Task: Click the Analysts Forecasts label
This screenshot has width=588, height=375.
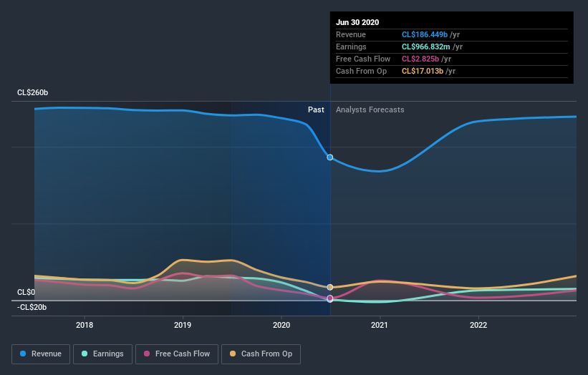Action: (370, 109)
